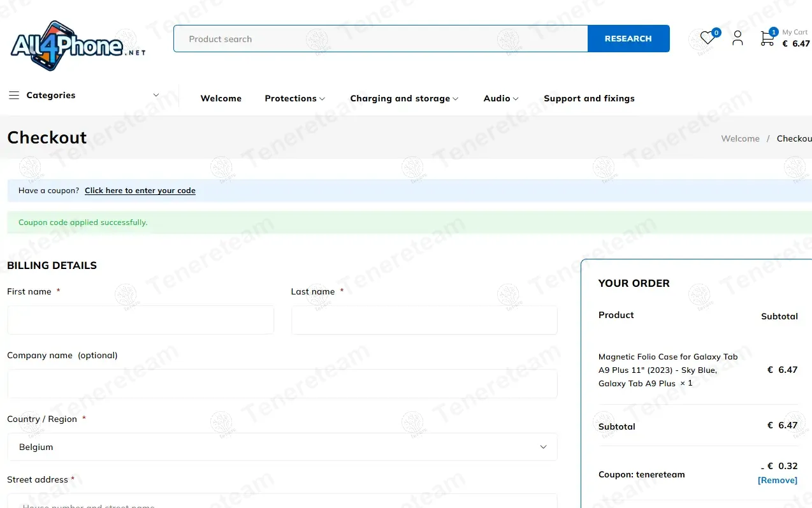The width and height of the screenshot is (812, 508).
Task: Expand the Audio menu chevron
Action: (516, 99)
